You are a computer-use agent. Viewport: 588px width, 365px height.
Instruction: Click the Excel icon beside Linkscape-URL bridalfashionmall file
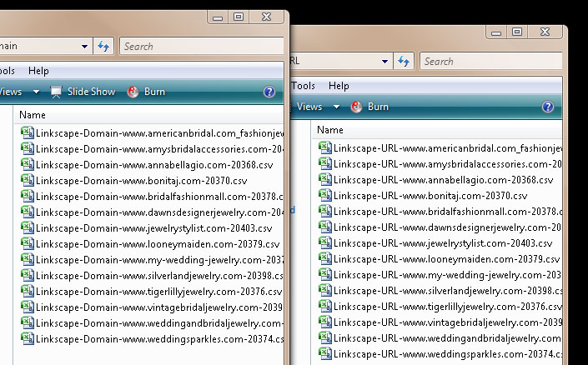(325, 212)
